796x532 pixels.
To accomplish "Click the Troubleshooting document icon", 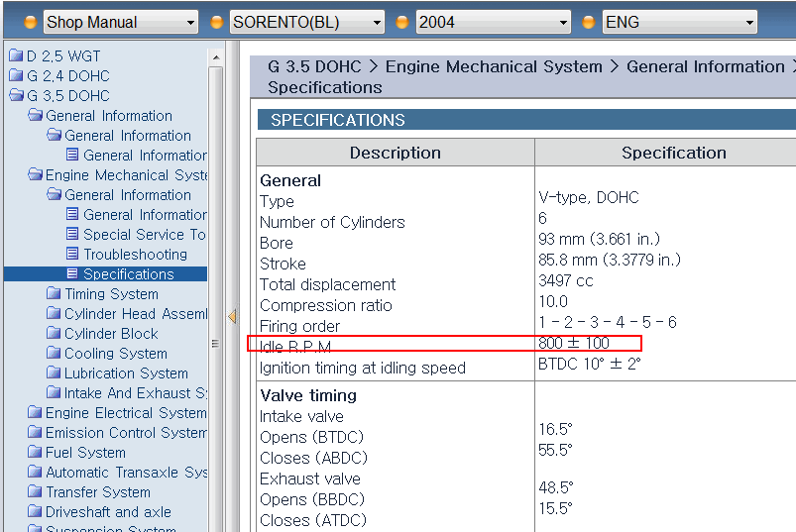I will click(x=72, y=255).
